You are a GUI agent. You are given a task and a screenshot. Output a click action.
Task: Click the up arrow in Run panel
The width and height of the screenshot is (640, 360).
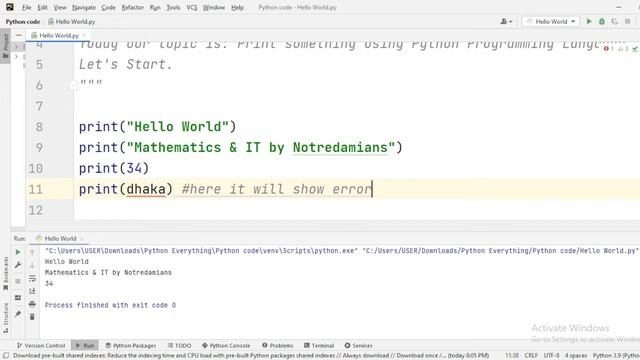point(32,252)
